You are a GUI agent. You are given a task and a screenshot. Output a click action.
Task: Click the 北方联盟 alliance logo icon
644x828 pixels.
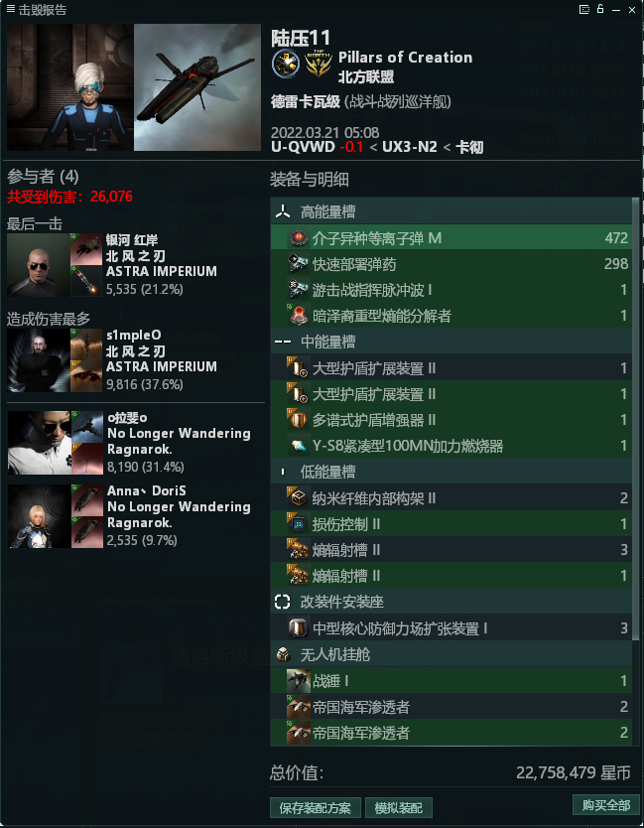click(x=319, y=64)
